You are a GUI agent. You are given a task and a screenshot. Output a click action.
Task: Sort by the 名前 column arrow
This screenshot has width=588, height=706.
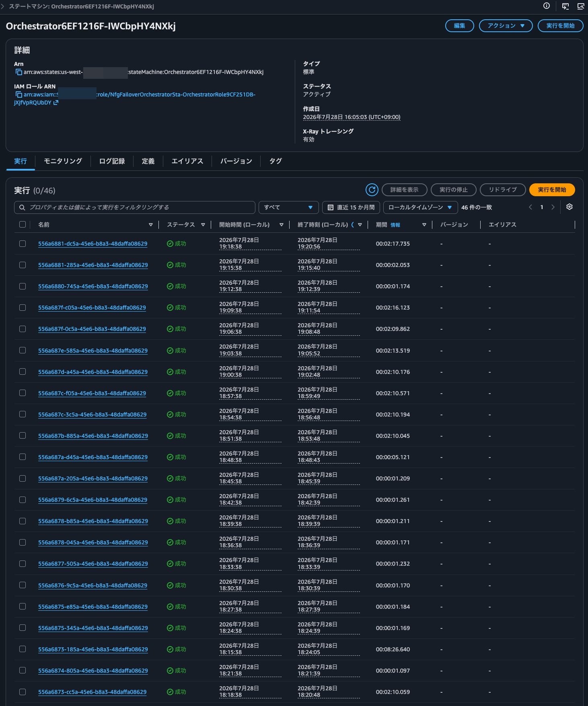click(x=151, y=225)
